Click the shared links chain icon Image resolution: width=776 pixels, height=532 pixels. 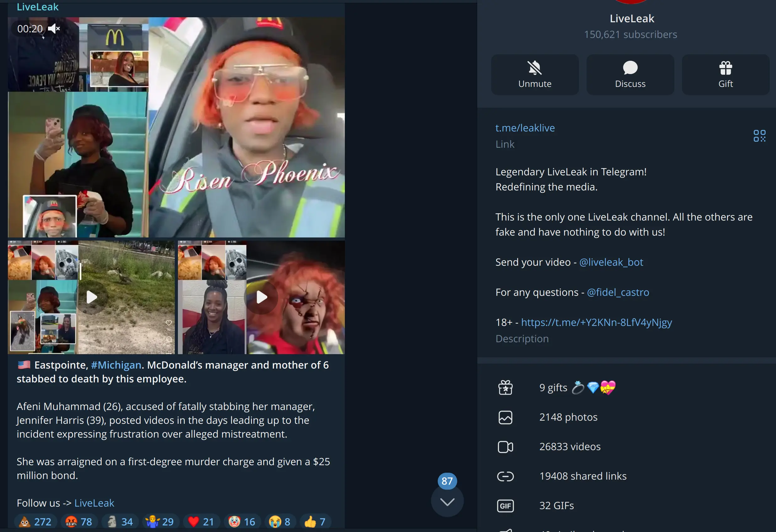(505, 476)
